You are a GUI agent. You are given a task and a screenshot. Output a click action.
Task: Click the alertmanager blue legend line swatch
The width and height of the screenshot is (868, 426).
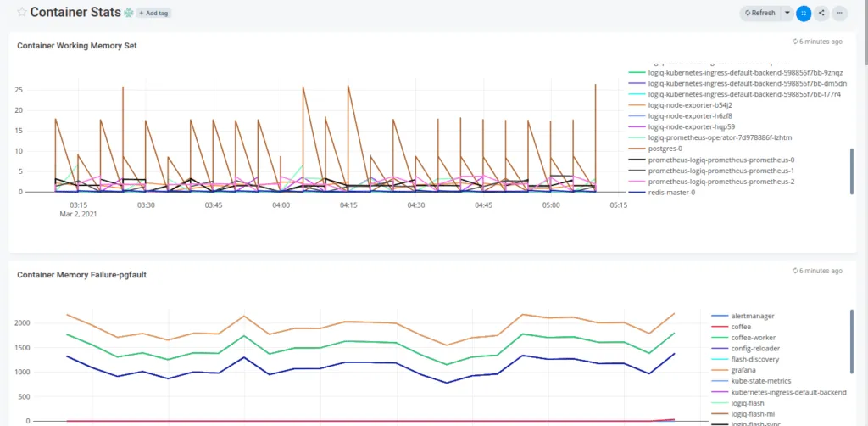[719, 316]
